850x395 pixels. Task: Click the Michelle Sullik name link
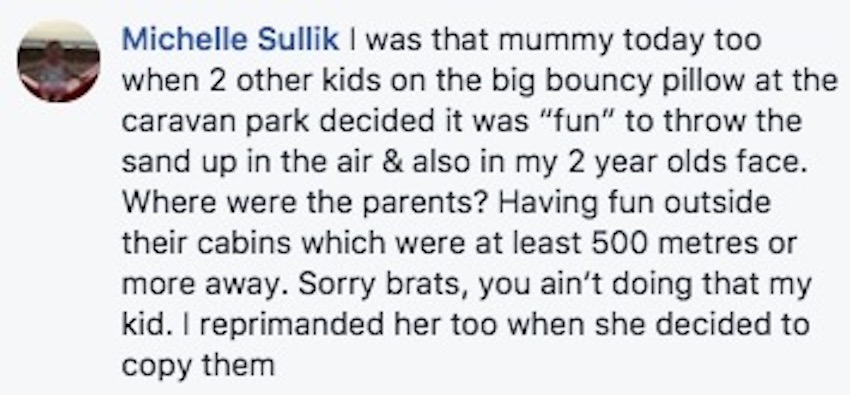click(x=231, y=40)
